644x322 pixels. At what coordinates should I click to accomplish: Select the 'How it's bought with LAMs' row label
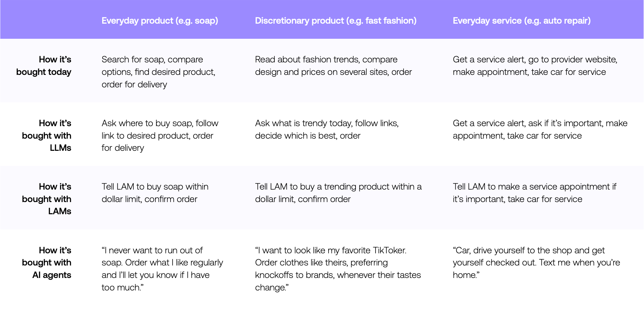47,199
